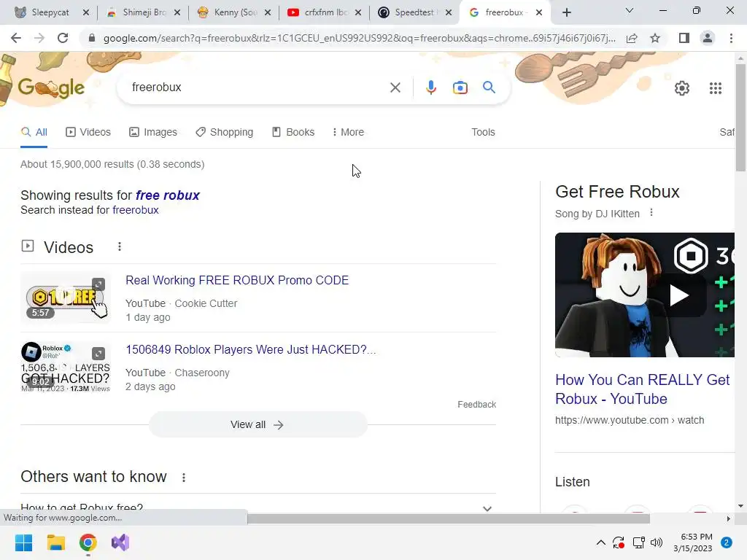Send Feedback on videos
This screenshot has height=560, width=747.
coord(476,404)
